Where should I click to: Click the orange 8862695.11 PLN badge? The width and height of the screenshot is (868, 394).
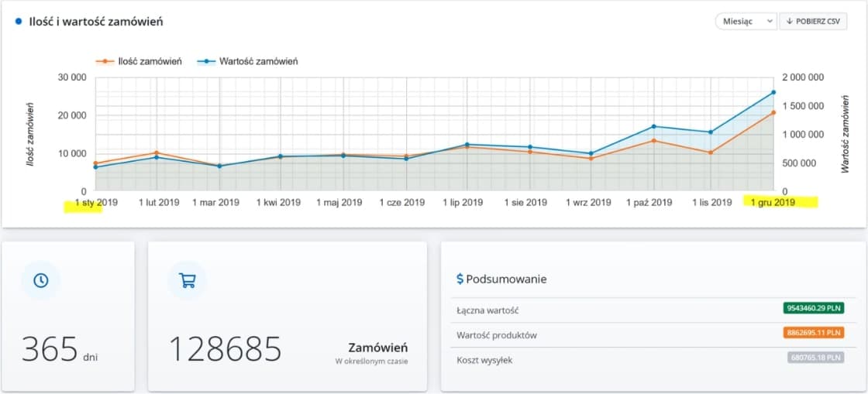(x=814, y=333)
